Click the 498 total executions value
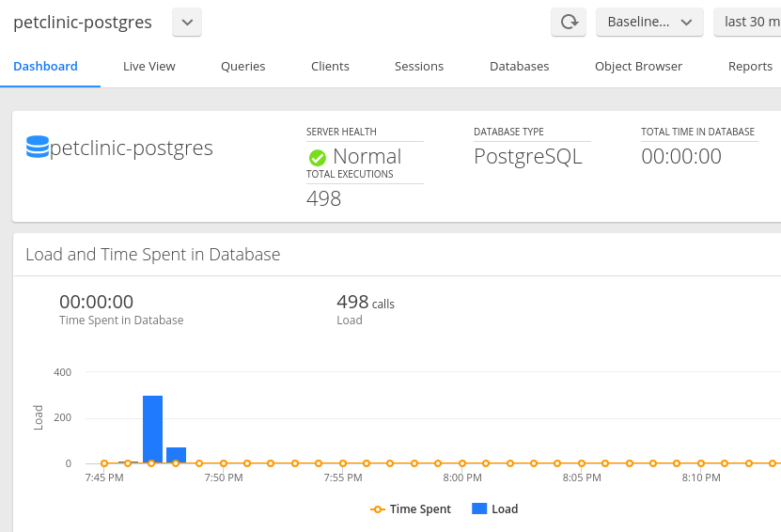Image resolution: width=781 pixels, height=532 pixels. click(x=323, y=198)
